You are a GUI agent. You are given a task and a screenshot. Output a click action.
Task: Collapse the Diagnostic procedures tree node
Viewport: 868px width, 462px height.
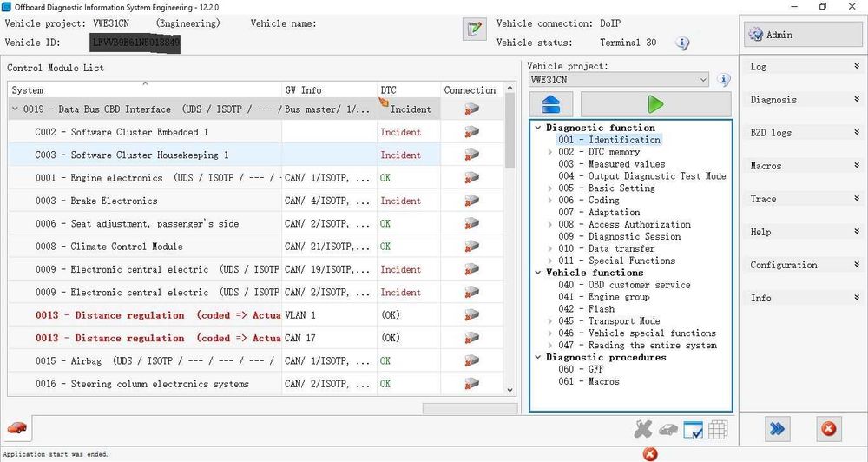click(x=537, y=357)
